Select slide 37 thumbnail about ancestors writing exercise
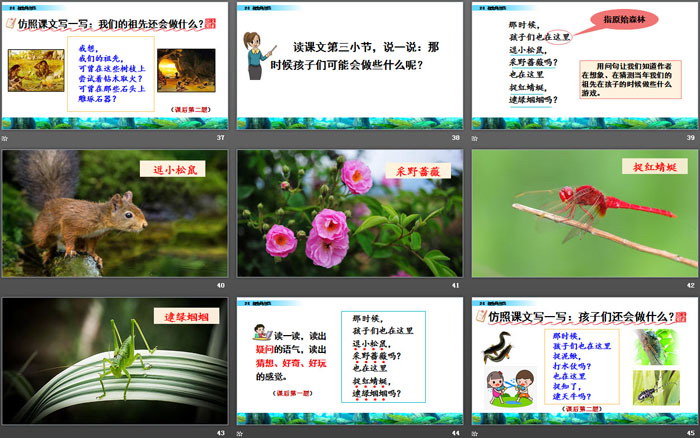Viewport: 700px width, 438px height. [x=115, y=66]
